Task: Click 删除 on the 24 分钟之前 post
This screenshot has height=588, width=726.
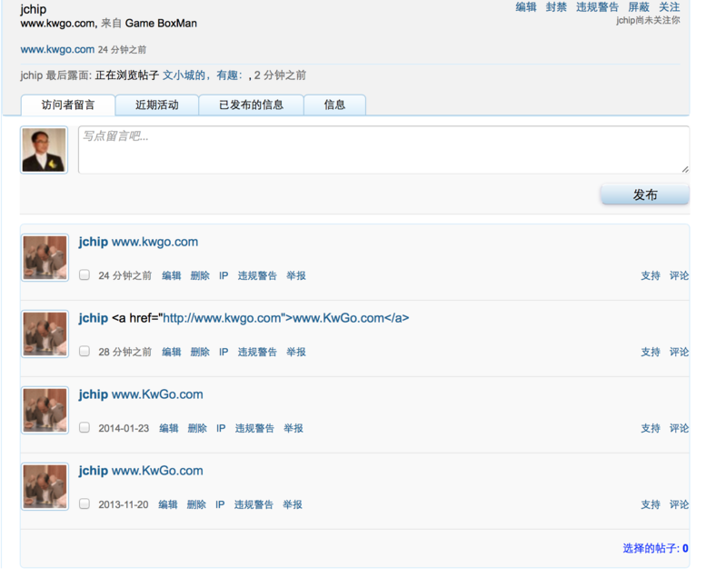Action: pos(200,275)
